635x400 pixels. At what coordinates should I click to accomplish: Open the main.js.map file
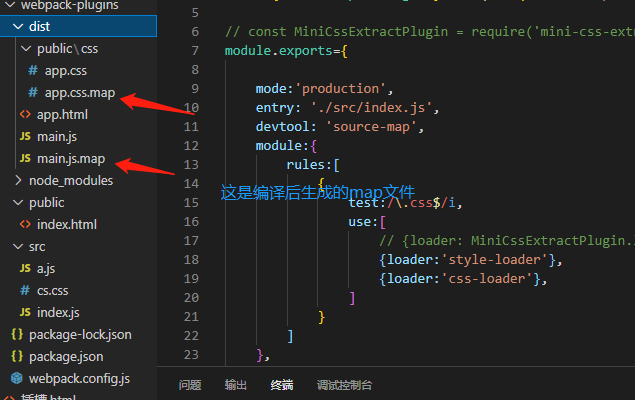coord(71,159)
